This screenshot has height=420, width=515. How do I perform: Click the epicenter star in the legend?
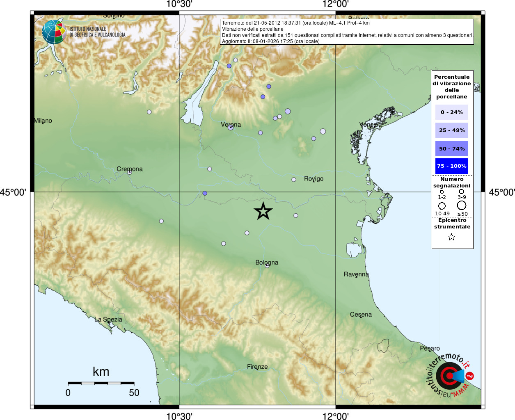coord(451,237)
